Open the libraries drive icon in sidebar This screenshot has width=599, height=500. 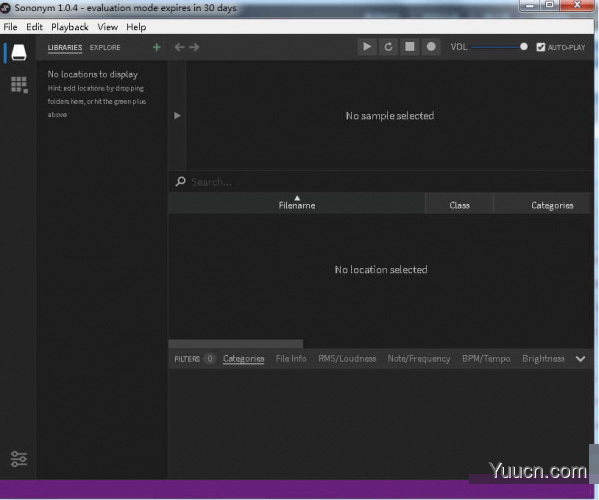19,52
